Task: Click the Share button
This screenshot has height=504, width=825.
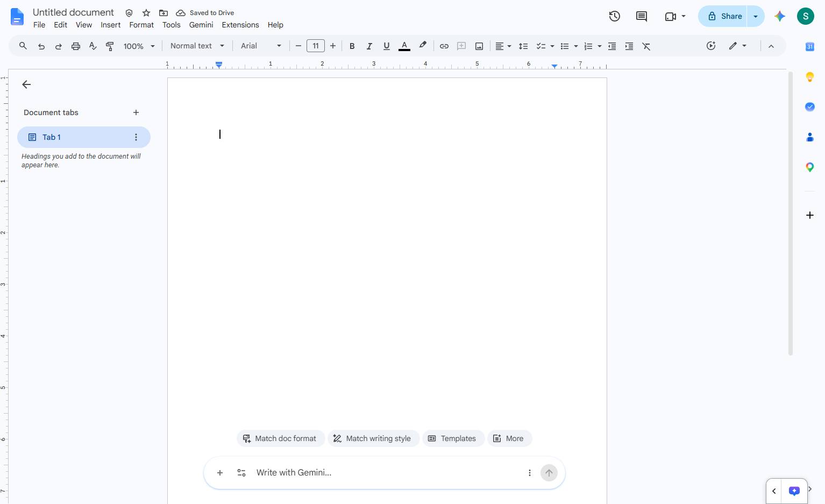Action: 723,16
